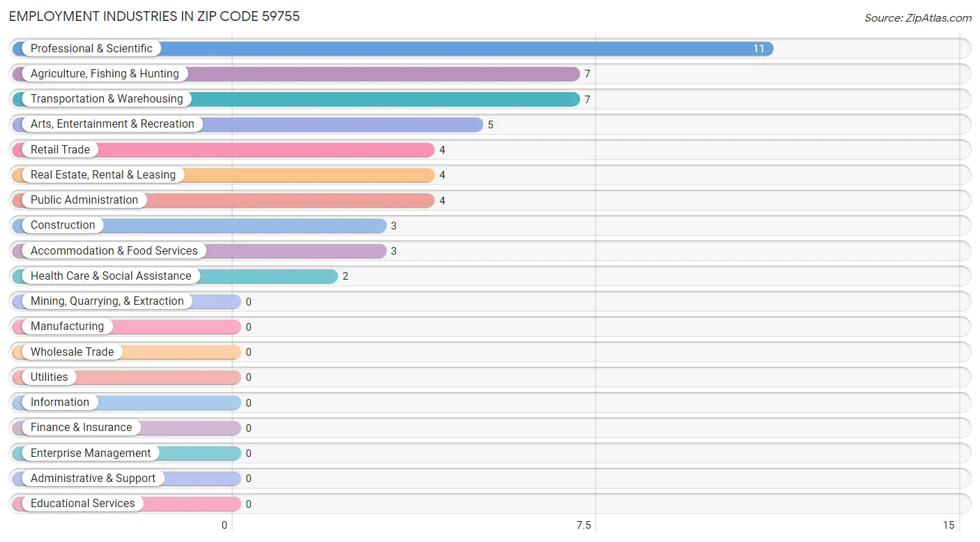The width and height of the screenshot is (980, 542).
Task: Select the Agriculture, Fishing & Hunting label
Action: (105, 74)
